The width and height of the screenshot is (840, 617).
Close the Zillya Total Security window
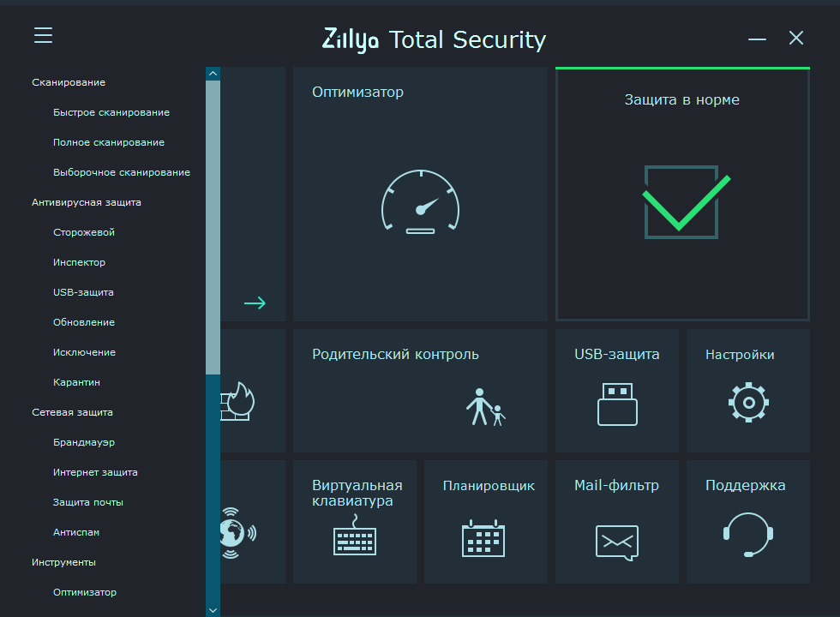click(796, 38)
